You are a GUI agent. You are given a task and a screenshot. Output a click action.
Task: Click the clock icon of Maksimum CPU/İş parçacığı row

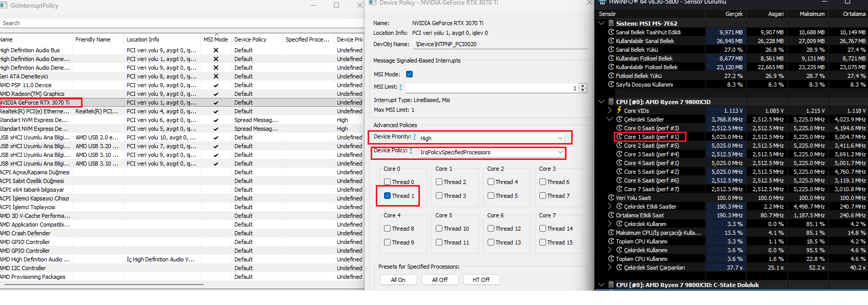pyautogui.click(x=611, y=233)
